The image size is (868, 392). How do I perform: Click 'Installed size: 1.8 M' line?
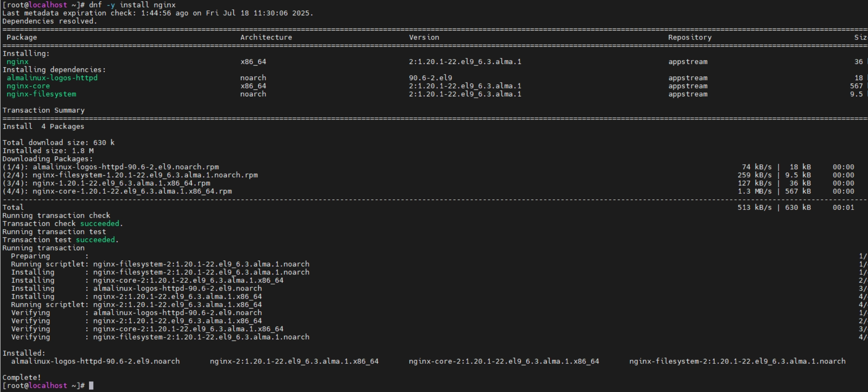tap(48, 151)
